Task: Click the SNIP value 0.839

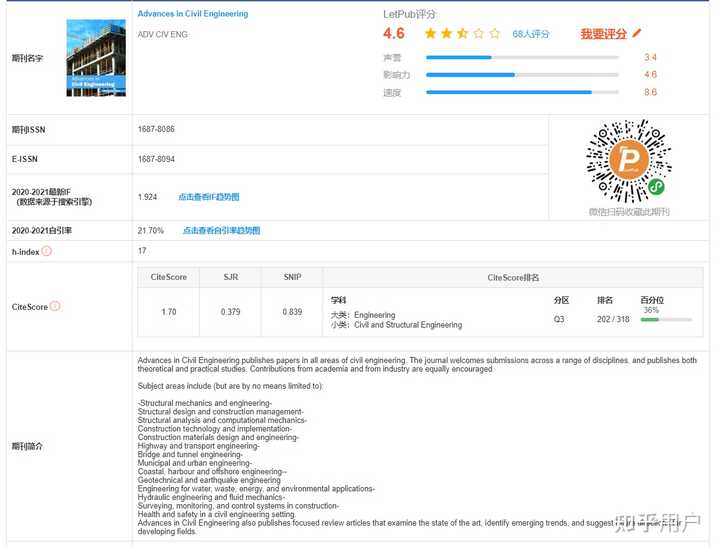Action: (x=292, y=312)
